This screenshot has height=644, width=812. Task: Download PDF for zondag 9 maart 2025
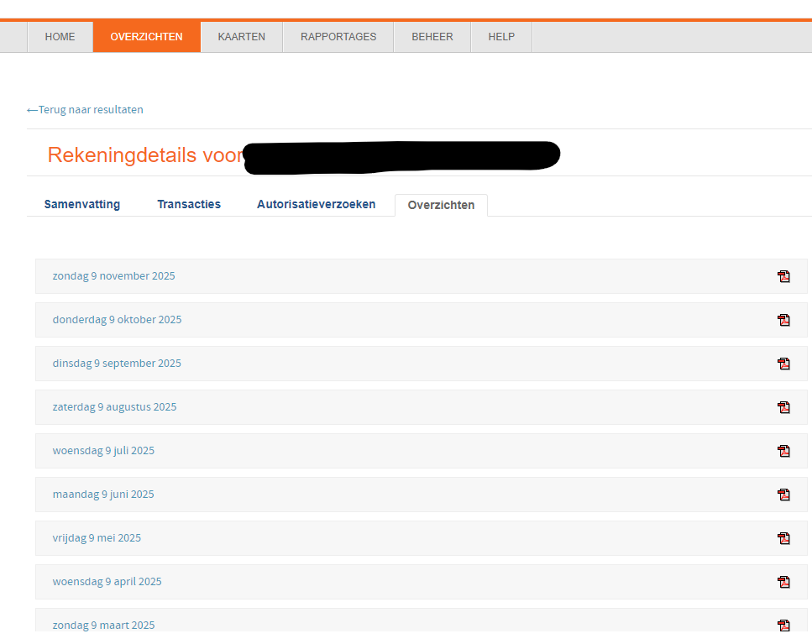(783, 626)
